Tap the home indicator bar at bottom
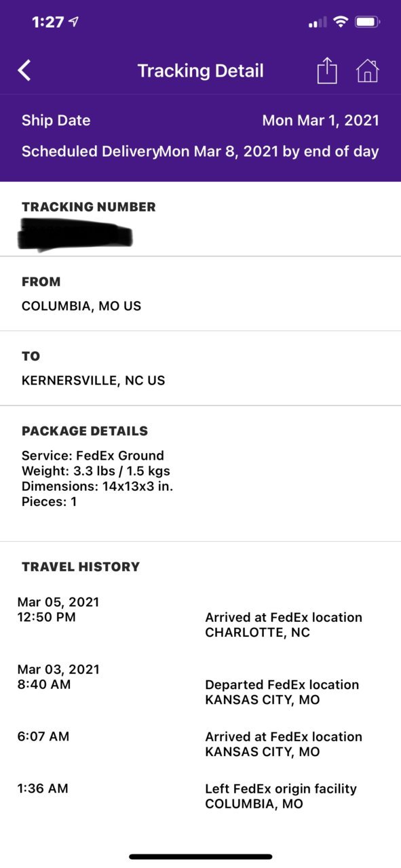 [201, 856]
